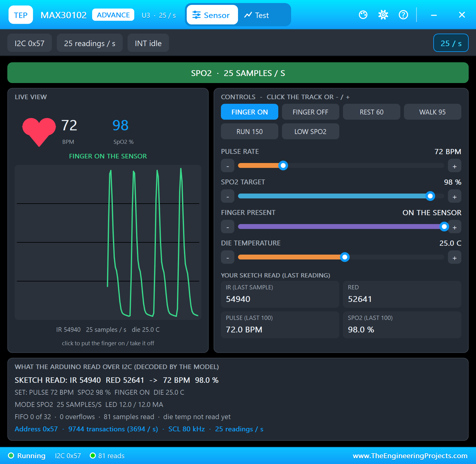This screenshot has height=464, width=476.
Task: Decrease die temperature with minus button
Action: [228, 257]
